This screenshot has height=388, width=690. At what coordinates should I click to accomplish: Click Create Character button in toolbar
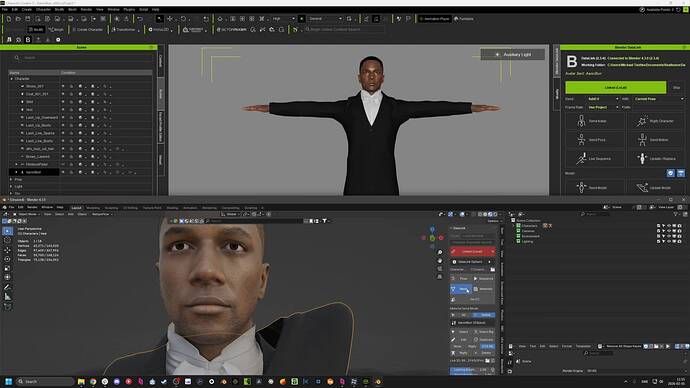(88, 29)
